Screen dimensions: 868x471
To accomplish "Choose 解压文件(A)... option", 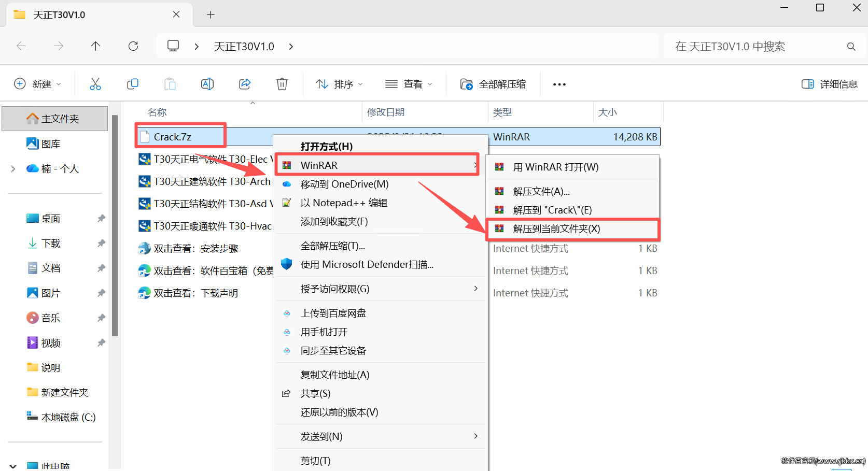I will [572, 191].
